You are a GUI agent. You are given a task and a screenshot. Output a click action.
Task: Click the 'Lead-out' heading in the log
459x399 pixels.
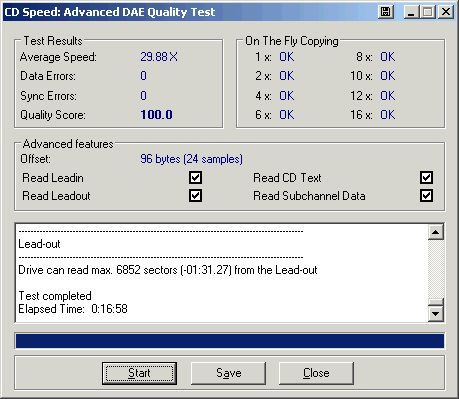click(x=39, y=244)
